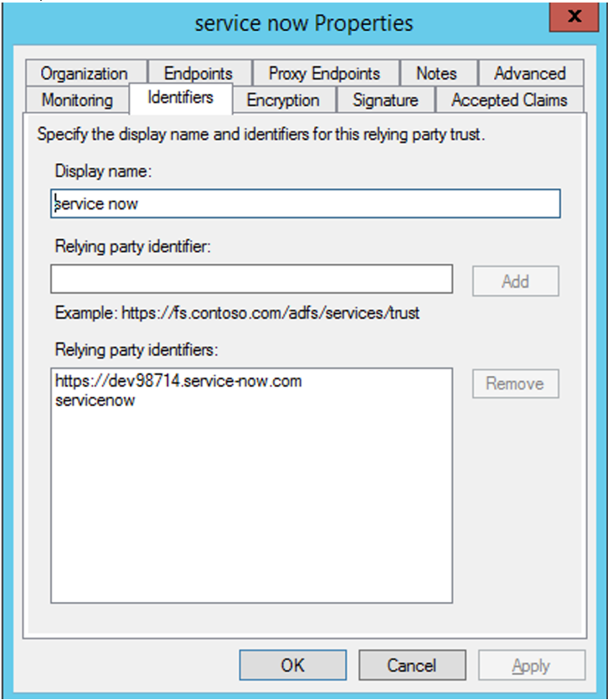Open the Accepted Claims tab
The height and width of the screenshot is (700, 608).
pos(509,100)
